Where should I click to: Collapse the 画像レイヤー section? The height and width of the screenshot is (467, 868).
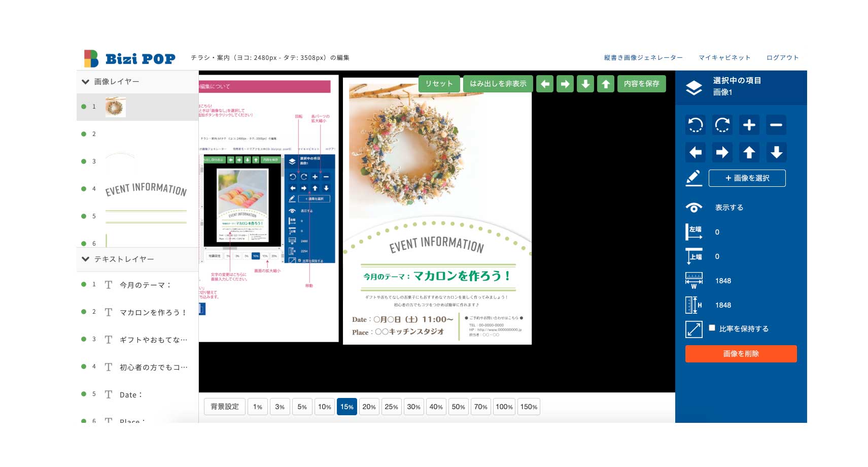[x=86, y=82]
